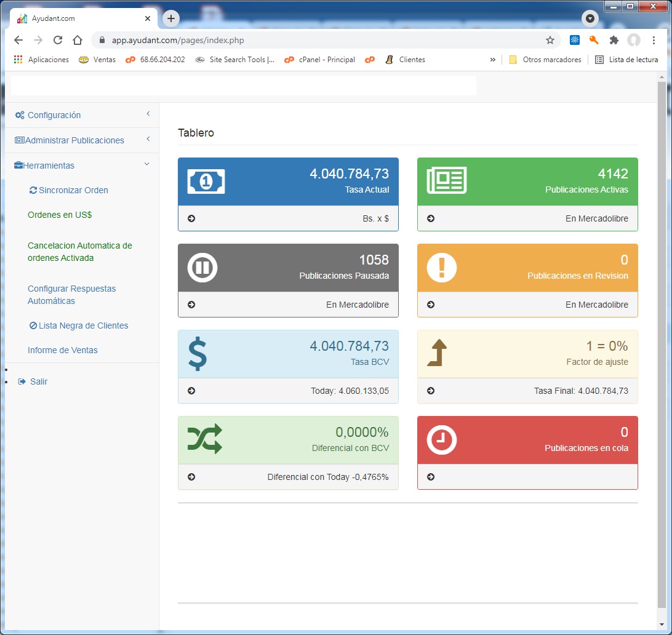This screenshot has width=672, height=635.
Task: Open the Informe de Ventas page
Action: tap(63, 350)
